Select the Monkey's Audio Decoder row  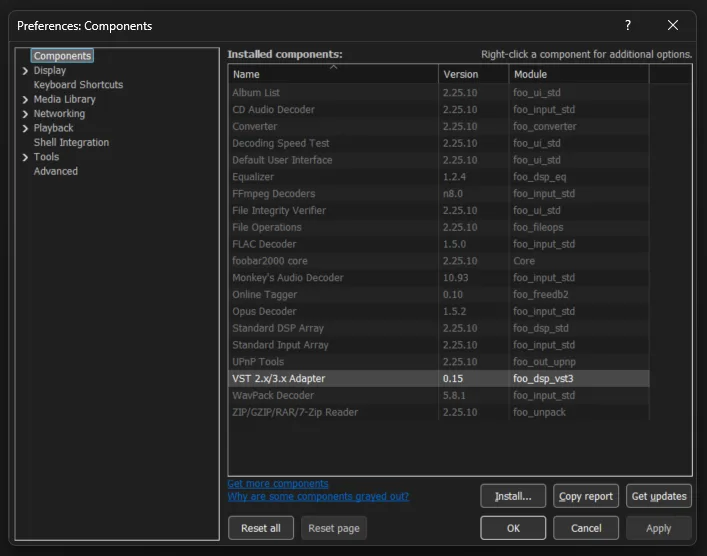(x=439, y=278)
